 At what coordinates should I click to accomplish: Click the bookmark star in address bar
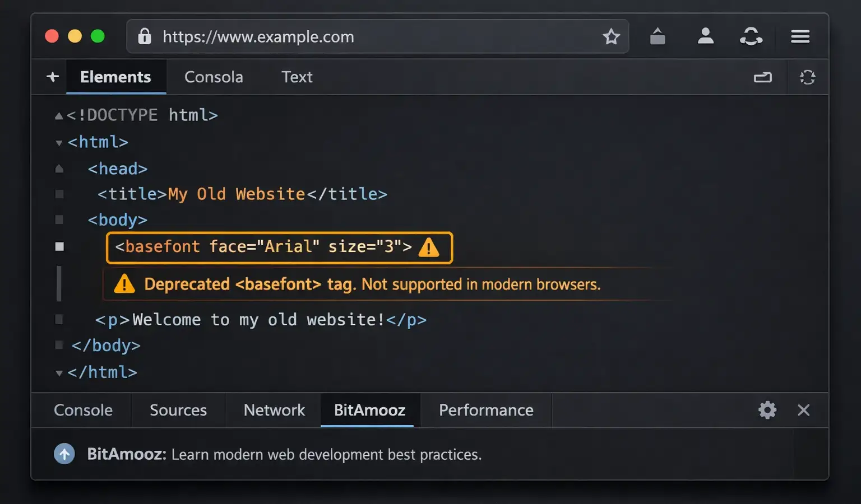611,37
